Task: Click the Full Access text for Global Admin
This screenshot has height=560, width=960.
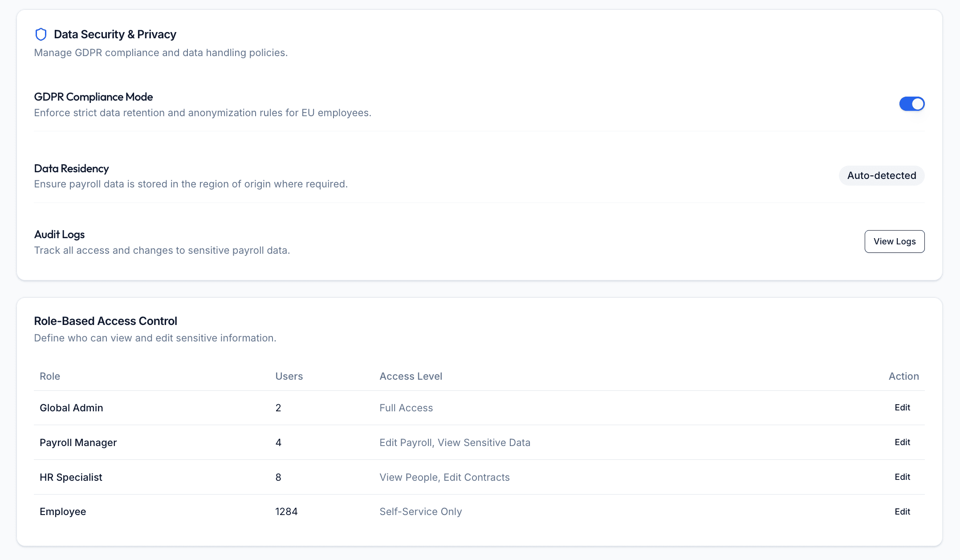Action: point(406,407)
